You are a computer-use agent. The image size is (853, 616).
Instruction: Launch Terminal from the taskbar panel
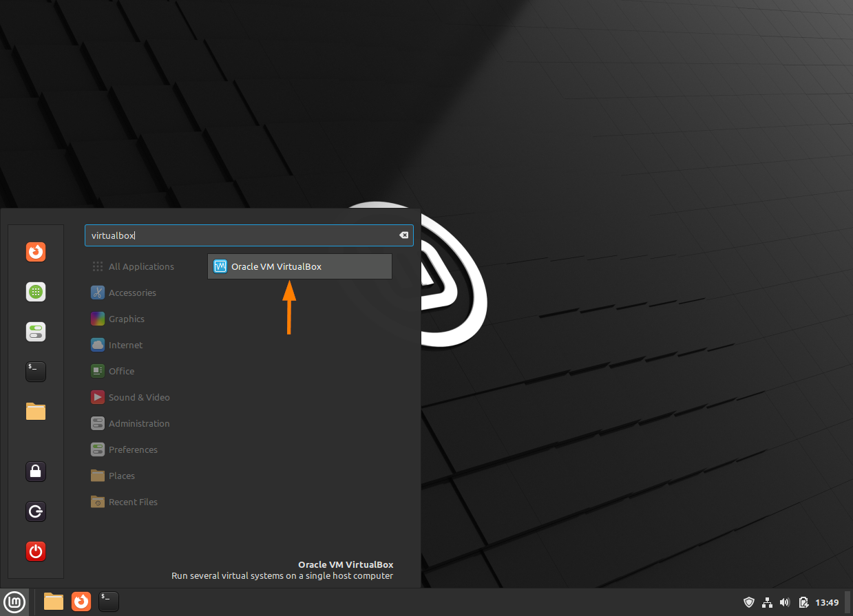coord(109,602)
